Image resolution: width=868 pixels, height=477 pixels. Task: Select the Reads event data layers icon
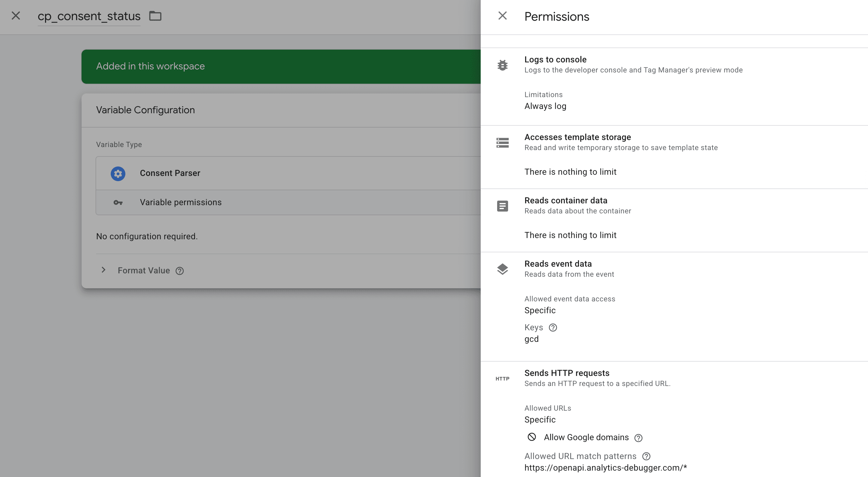(x=502, y=269)
